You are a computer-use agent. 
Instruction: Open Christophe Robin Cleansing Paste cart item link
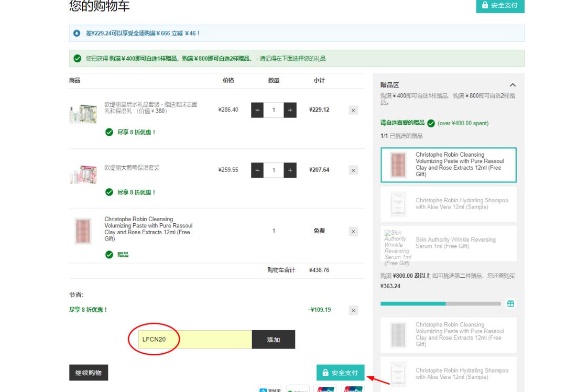click(x=148, y=229)
